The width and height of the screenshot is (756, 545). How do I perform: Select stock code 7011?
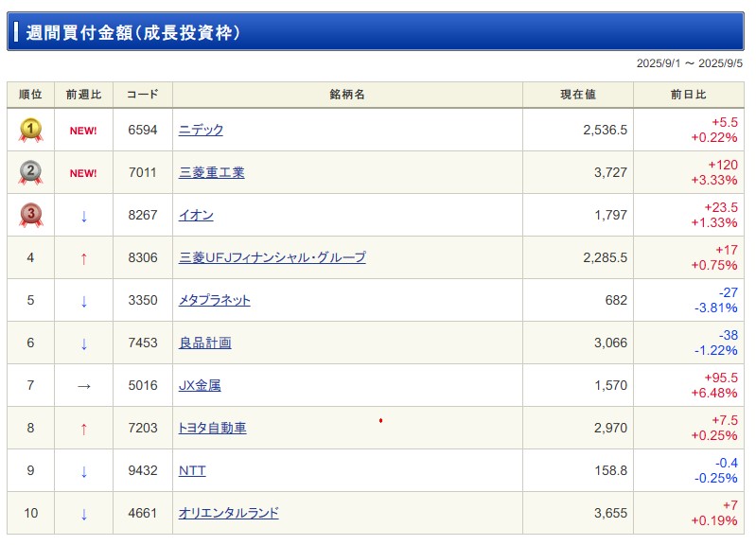[143, 172]
